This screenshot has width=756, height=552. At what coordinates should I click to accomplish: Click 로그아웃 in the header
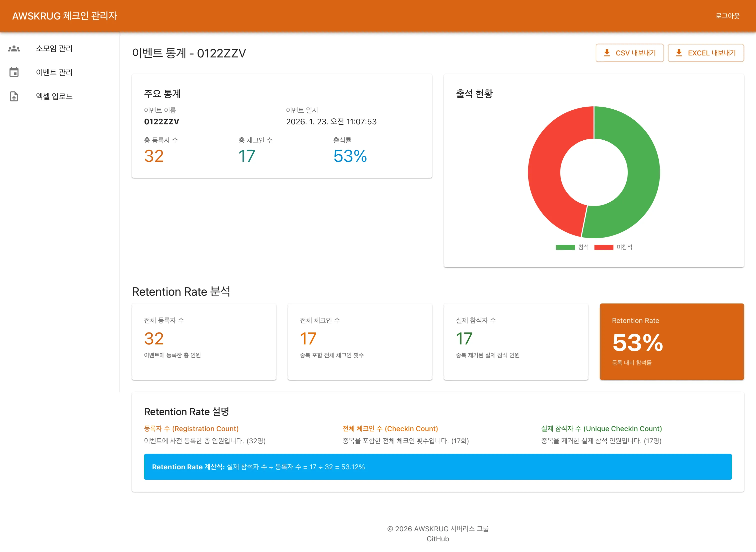(727, 16)
